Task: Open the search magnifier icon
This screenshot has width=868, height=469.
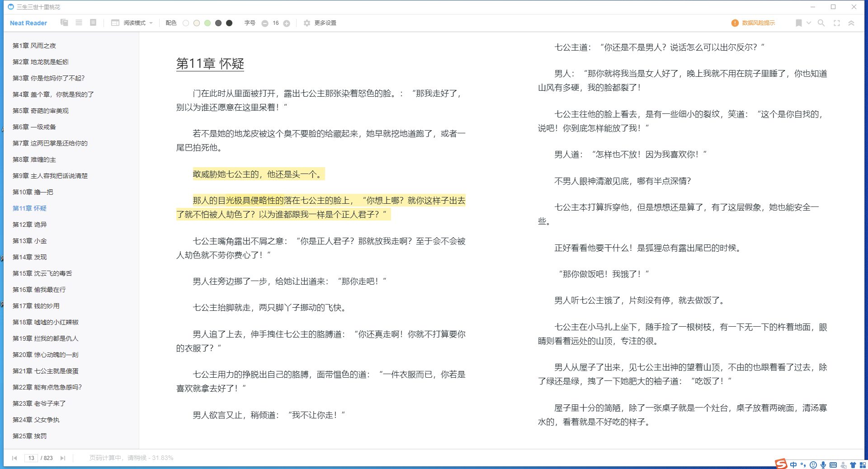Action: point(821,23)
